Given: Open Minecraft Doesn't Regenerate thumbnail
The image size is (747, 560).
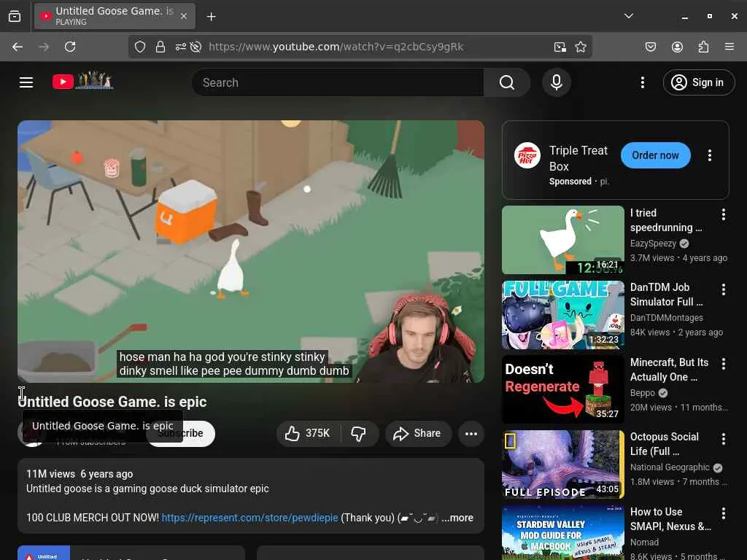Looking at the screenshot, I should tap(562, 389).
